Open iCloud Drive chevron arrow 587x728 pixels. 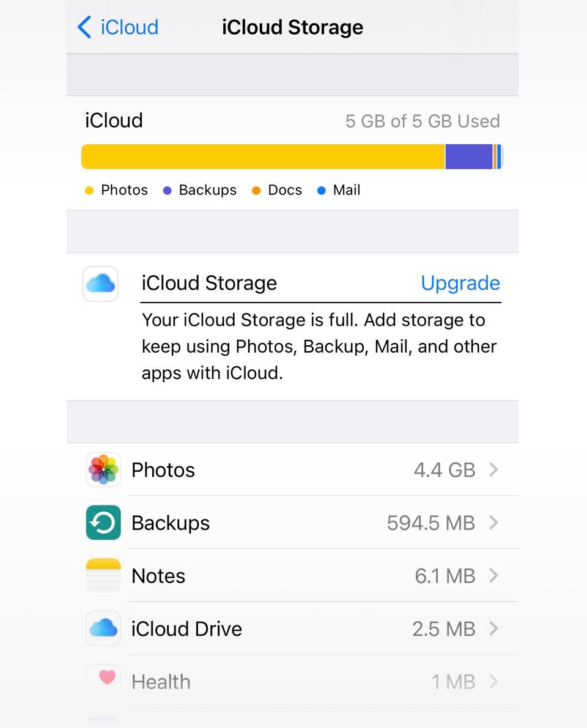point(493,628)
